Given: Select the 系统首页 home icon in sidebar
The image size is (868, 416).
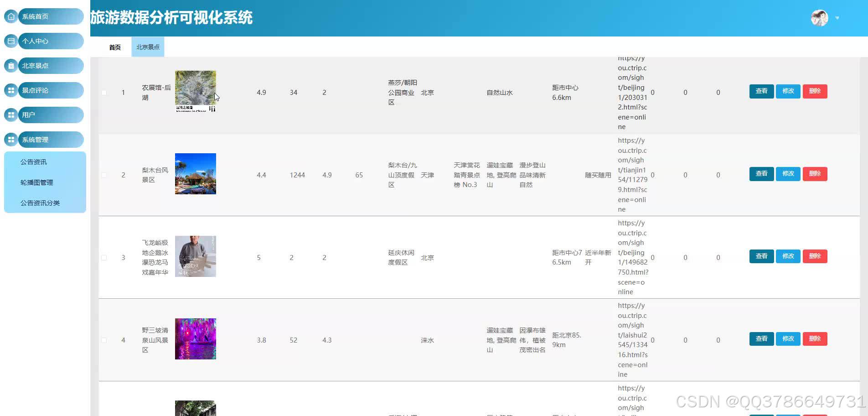Looking at the screenshot, I should 11,16.
